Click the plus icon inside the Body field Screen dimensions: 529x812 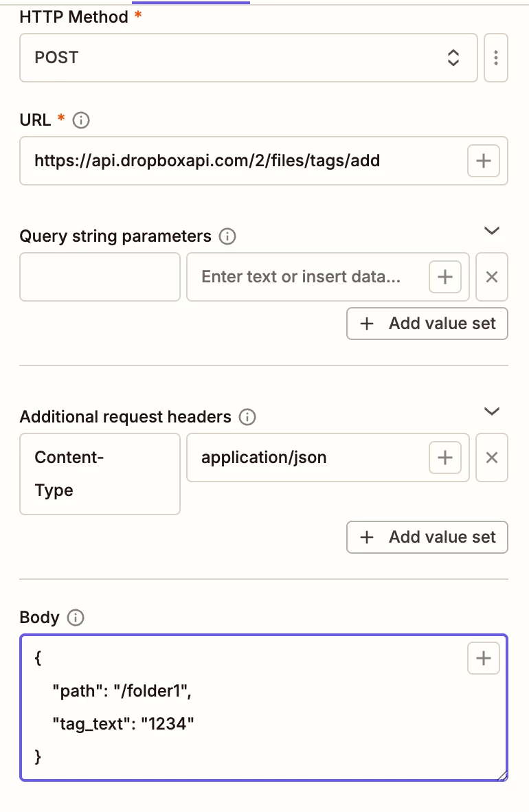click(x=483, y=658)
